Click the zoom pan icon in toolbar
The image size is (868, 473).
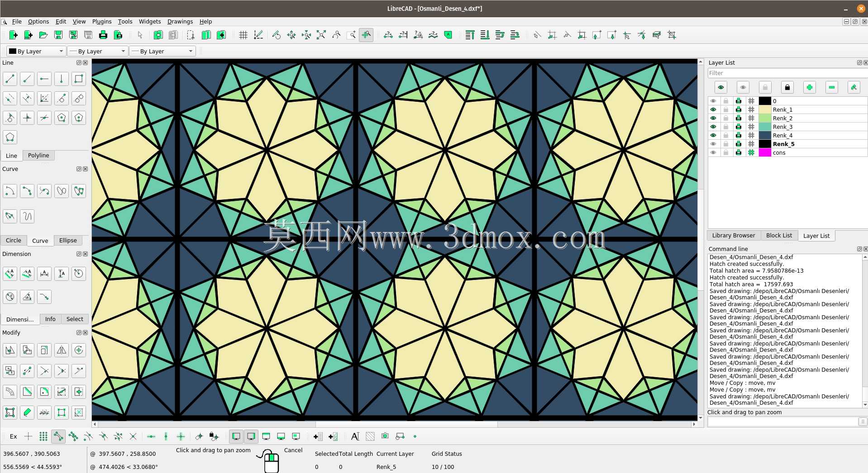pyautogui.click(x=366, y=35)
